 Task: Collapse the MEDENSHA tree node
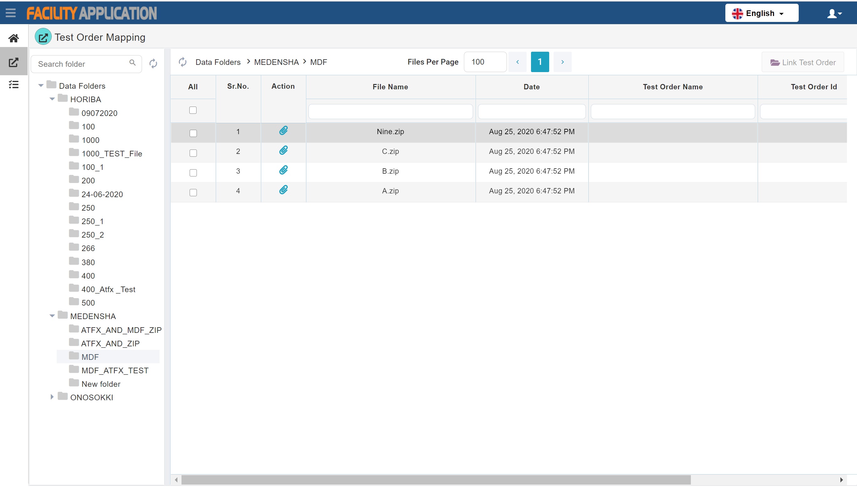point(52,316)
